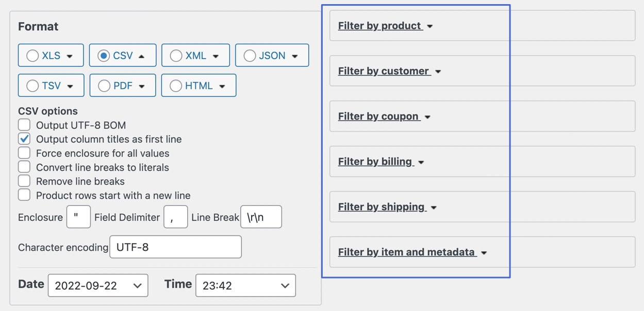Open Filter by customer link

click(x=385, y=71)
